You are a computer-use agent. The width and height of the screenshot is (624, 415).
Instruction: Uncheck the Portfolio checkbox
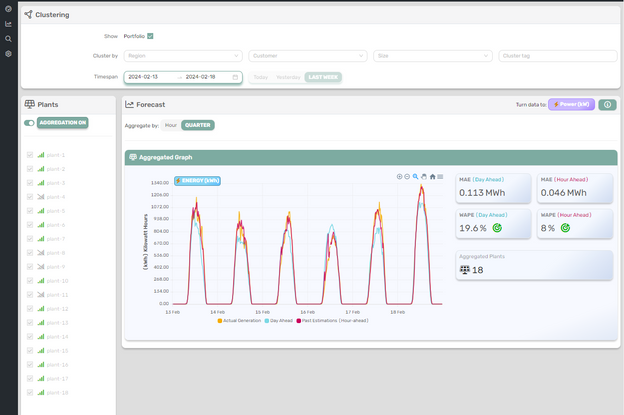(x=150, y=36)
